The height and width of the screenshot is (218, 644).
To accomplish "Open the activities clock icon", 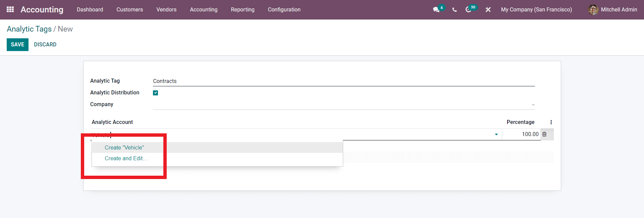I will pos(468,10).
